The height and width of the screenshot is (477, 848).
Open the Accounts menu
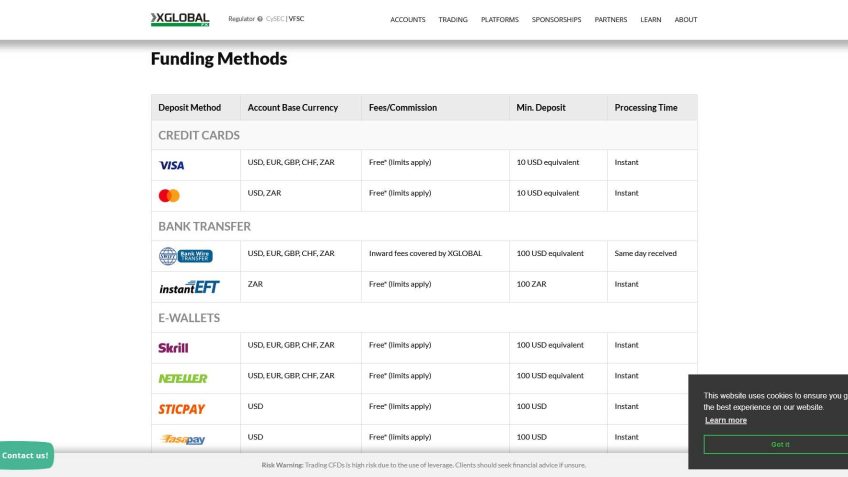pyautogui.click(x=407, y=20)
